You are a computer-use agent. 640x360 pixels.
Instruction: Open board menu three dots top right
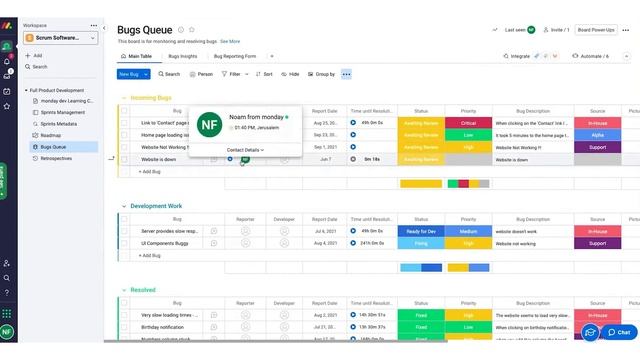tap(626, 30)
